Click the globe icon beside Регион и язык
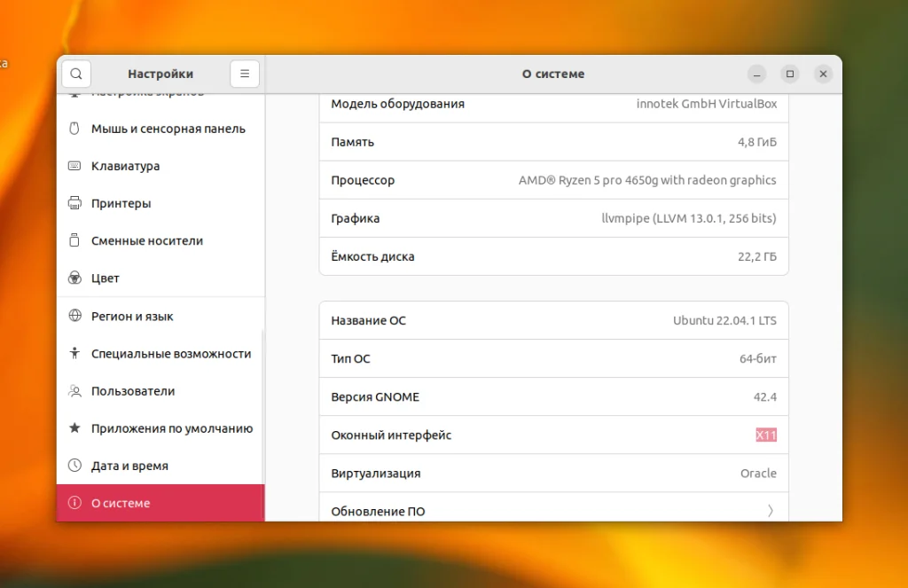This screenshot has width=908, height=588. (74, 316)
